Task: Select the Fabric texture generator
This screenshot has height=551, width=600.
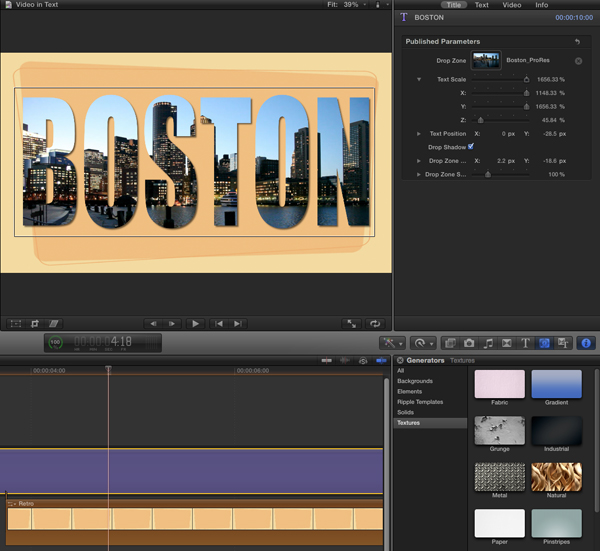Action: [499, 384]
